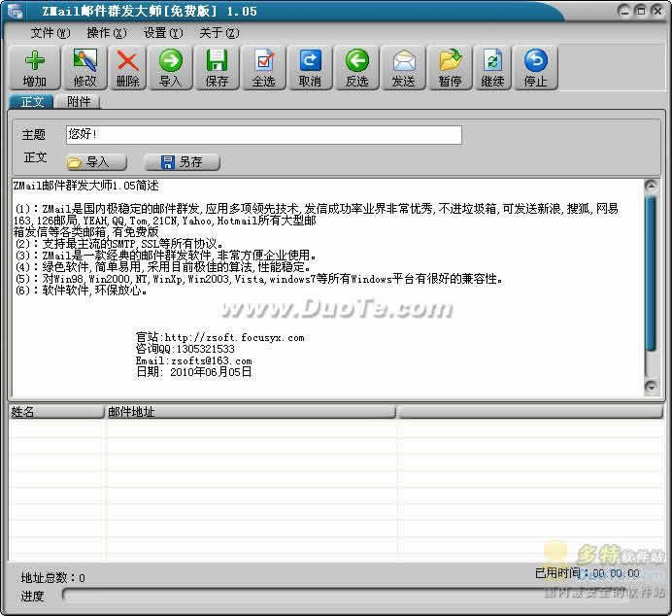
Task: Click the 发送 (Send) envelope icon
Action: [x=404, y=60]
